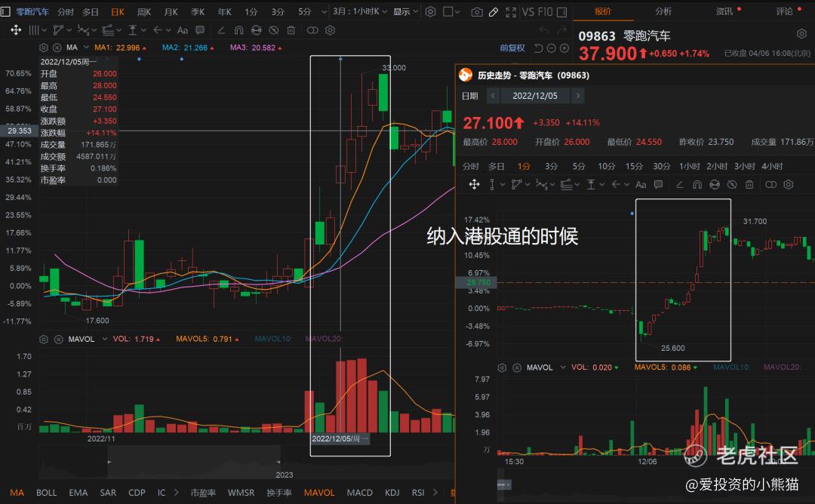Toggle the left sidebar panel icon
The image size is (815, 504).
click(x=6, y=11)
